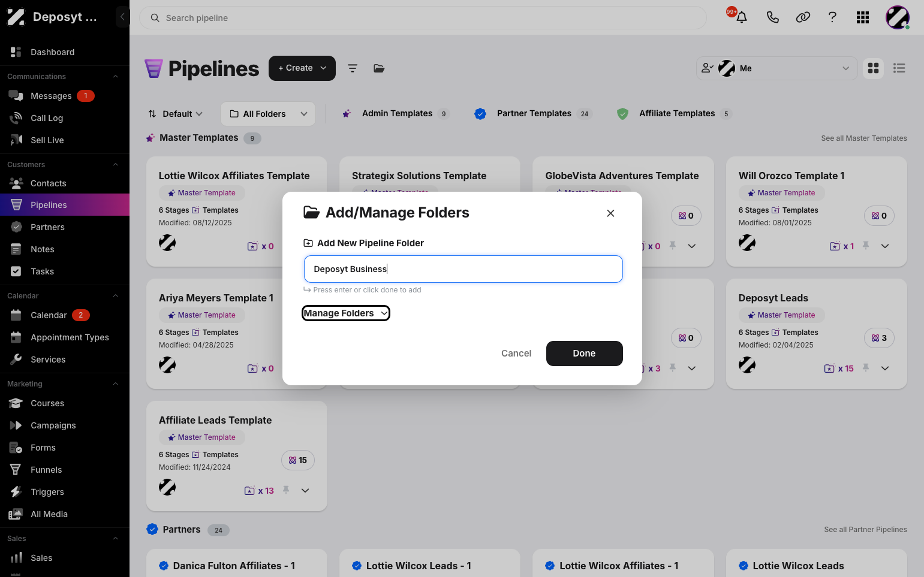Image resolution: width=924 pixels, height=577 pixels.
Task: Open Contacts in the sidebar
Action: [65, 183]
